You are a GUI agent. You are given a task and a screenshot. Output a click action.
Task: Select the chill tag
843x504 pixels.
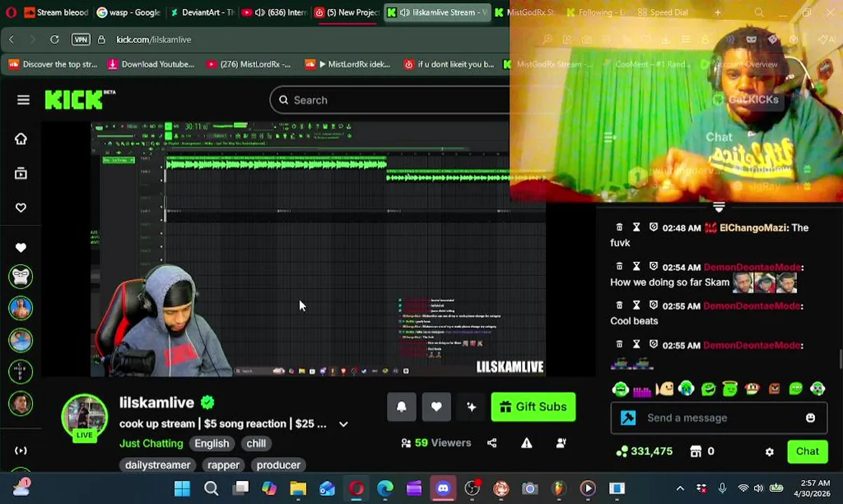[x=256, y=443]
